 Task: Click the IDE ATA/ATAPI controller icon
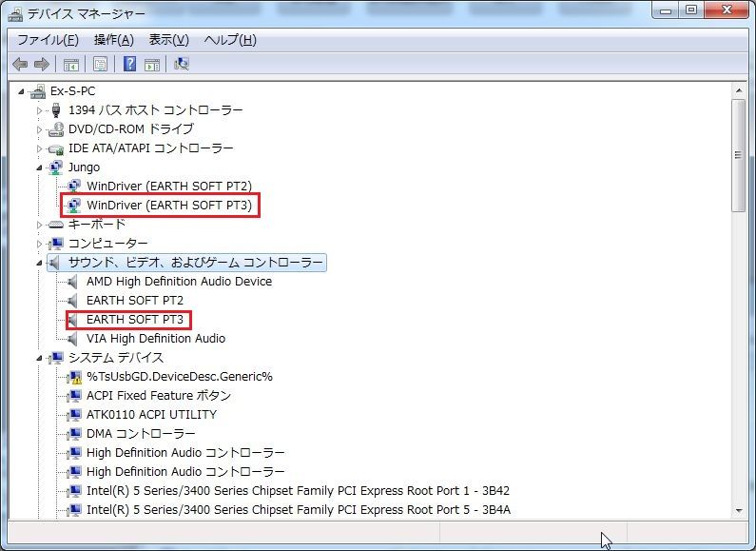coord(56,148)
